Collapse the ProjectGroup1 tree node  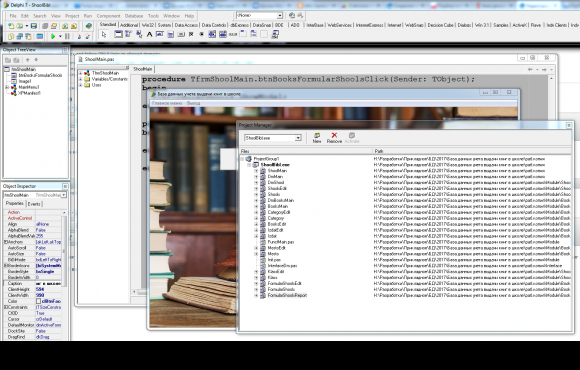(243, 159)
